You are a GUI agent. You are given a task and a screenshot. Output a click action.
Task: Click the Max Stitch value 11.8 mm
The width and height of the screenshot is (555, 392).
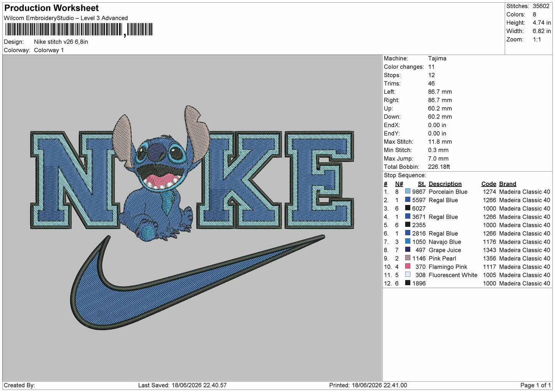440,142
